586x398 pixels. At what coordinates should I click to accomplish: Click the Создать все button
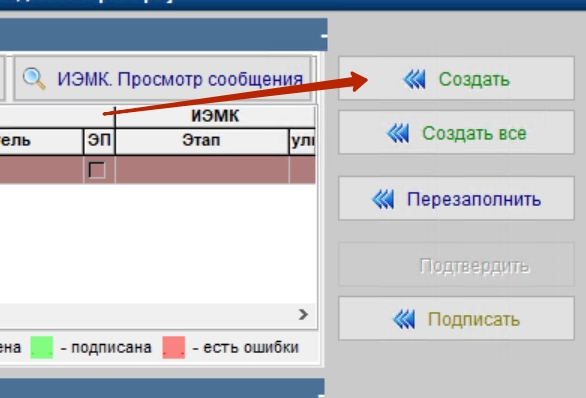click(x=456, y=132)
